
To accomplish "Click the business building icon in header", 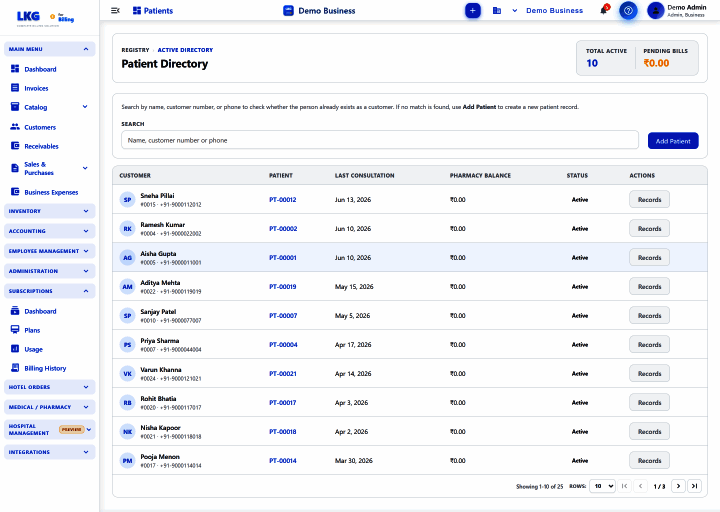I will pos(497,11).
